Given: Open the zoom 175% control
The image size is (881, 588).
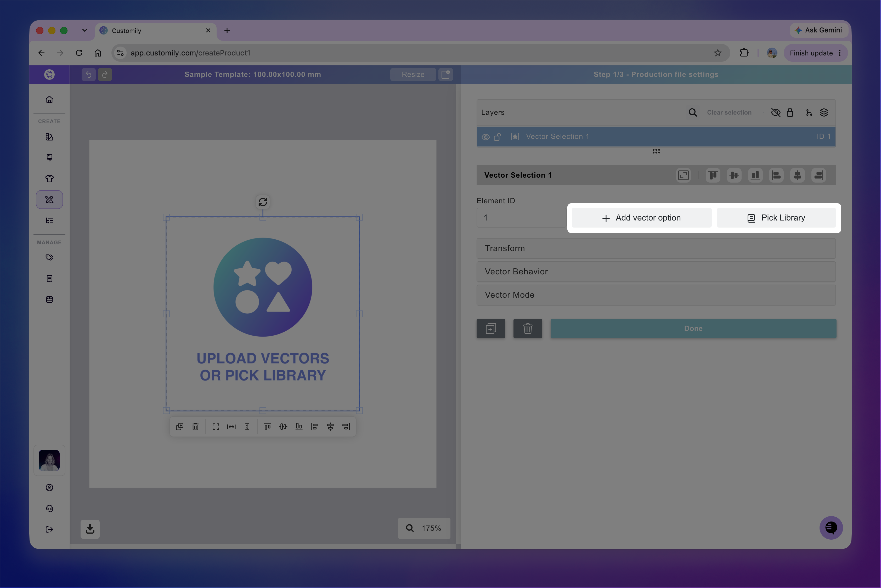Looking at the screenshot, I should (x=424, y=528).
